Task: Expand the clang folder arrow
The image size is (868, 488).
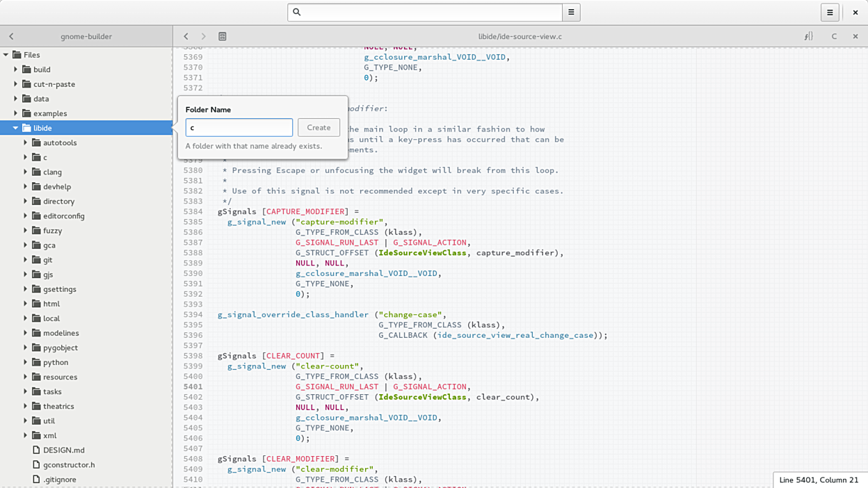Action: (26, 172)
